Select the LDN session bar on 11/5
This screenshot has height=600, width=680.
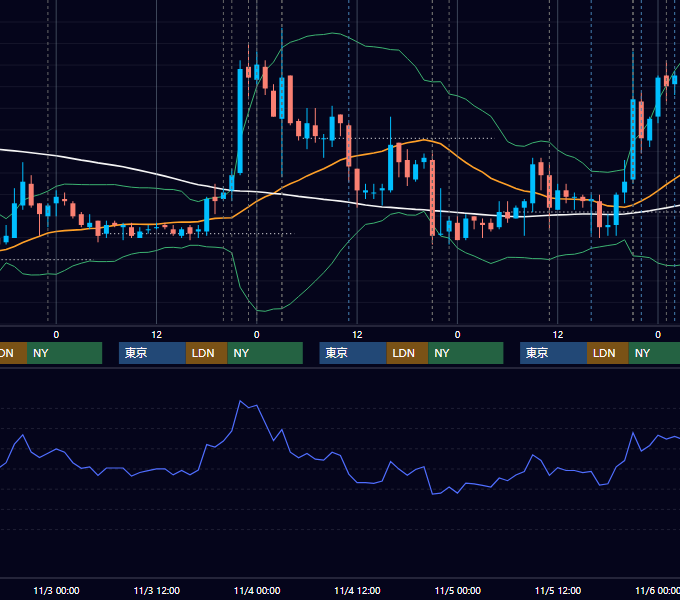point(608,353)
